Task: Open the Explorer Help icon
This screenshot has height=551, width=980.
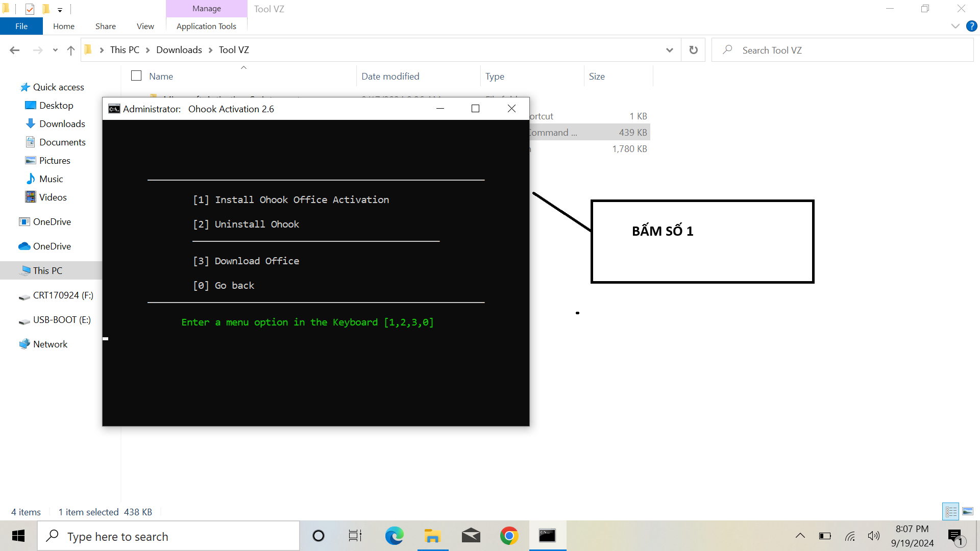Action: point(971,26)
